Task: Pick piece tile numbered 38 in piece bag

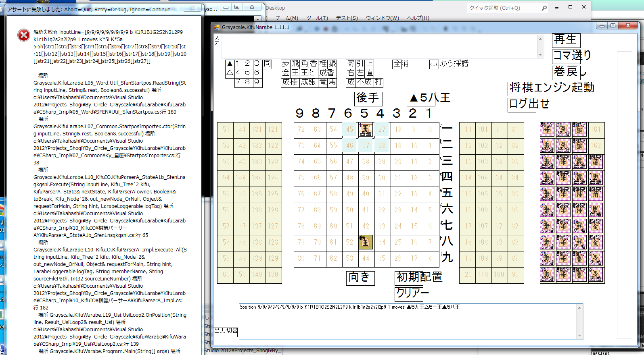Action: [547, 258]
